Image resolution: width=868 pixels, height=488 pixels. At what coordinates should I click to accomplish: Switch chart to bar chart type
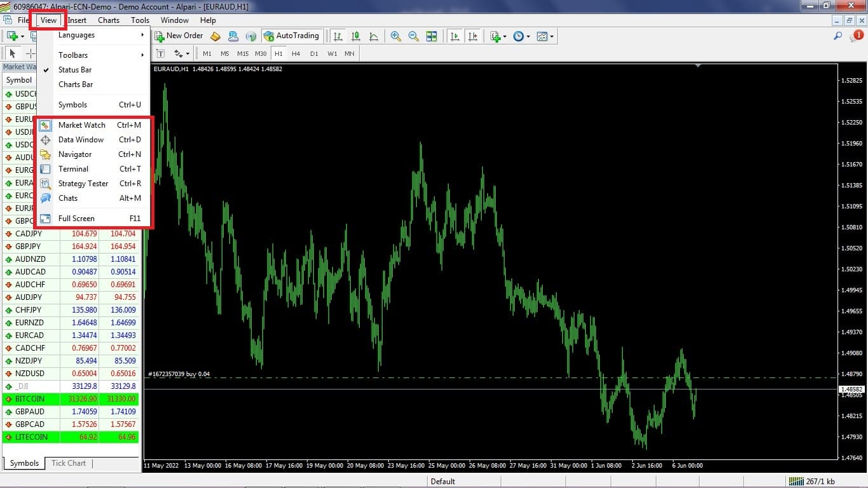(x=338, y=36)
